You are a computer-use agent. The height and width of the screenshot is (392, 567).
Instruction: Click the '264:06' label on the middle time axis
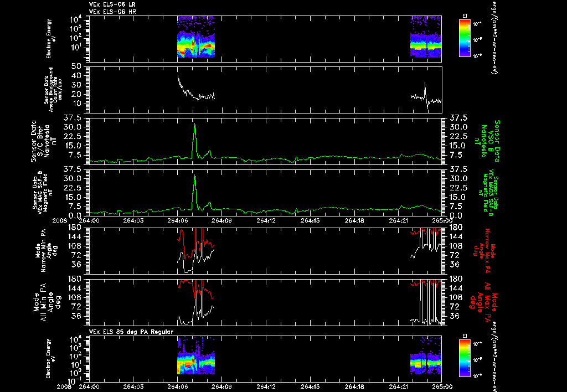178,220
